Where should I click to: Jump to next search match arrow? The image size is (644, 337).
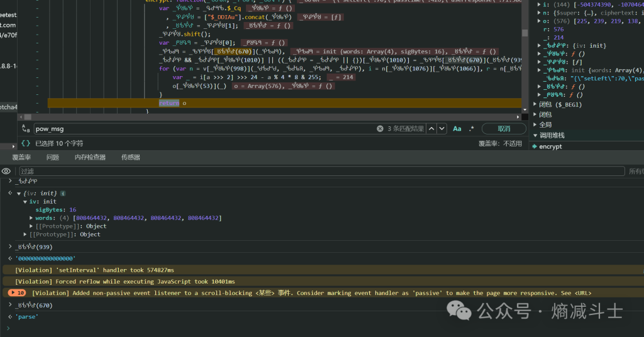pyautogui.click(x=442, y=129)
